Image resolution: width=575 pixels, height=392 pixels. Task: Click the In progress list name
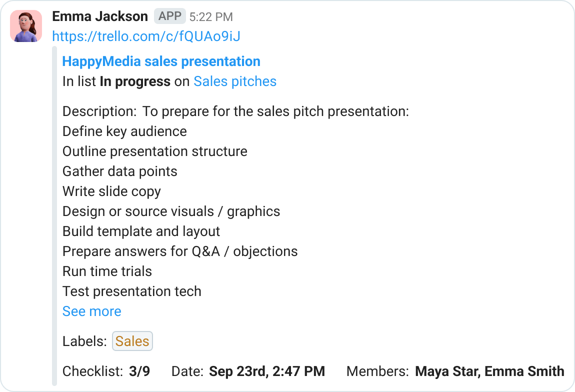tap(135, 81)
